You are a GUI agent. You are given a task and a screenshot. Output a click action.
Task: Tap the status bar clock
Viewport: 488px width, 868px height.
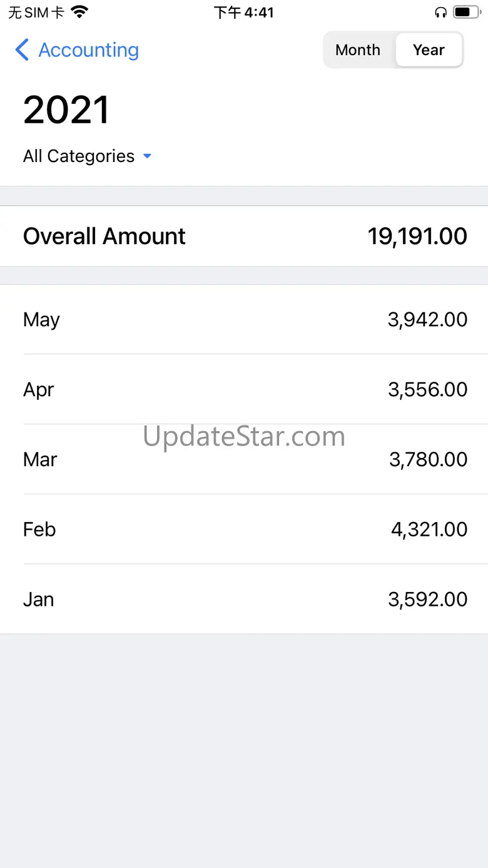(244, 12)
